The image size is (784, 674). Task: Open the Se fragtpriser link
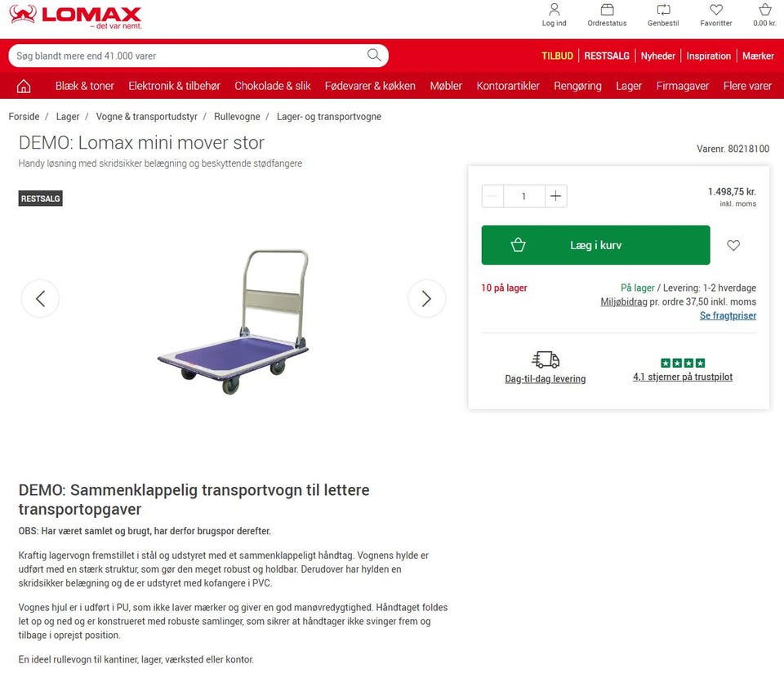tap(728, 315)
